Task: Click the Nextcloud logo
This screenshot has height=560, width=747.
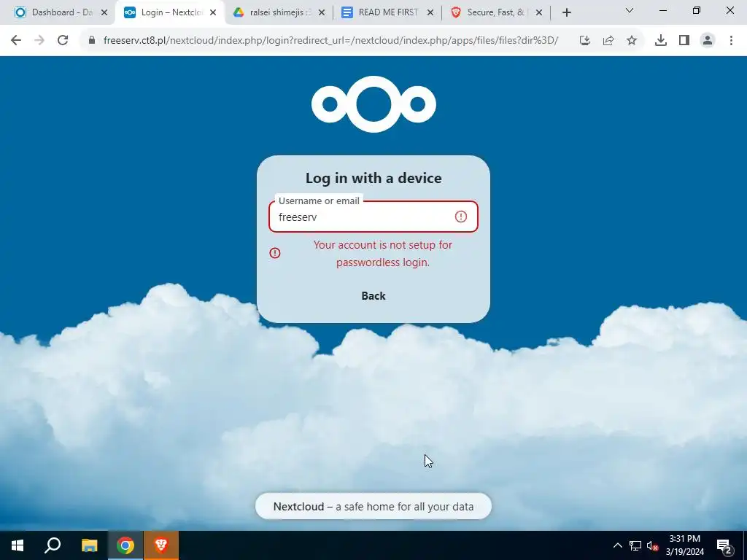Action: point(373,104)
